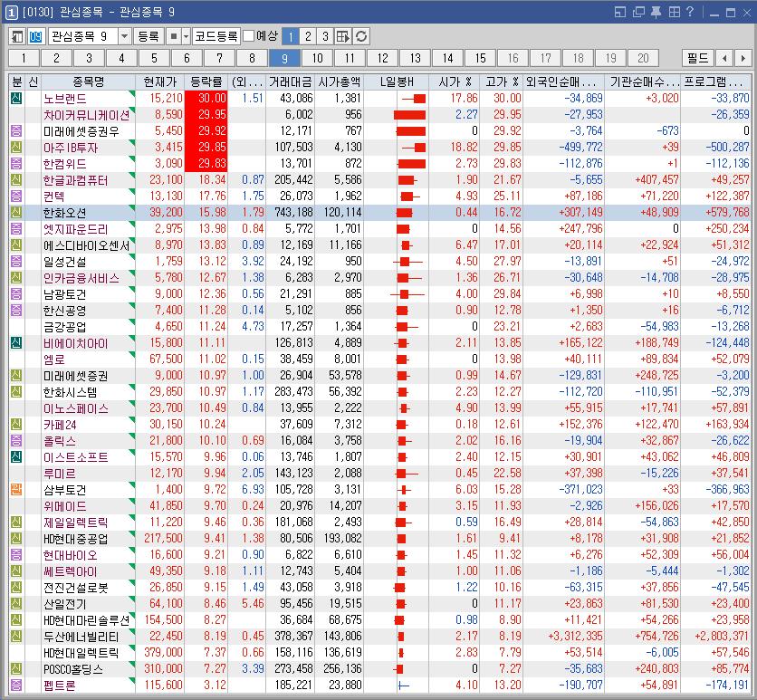The width and height of the screenshot is (757, 700).
Task: Click the 시가총액 column header
Action: click(339, 82)
